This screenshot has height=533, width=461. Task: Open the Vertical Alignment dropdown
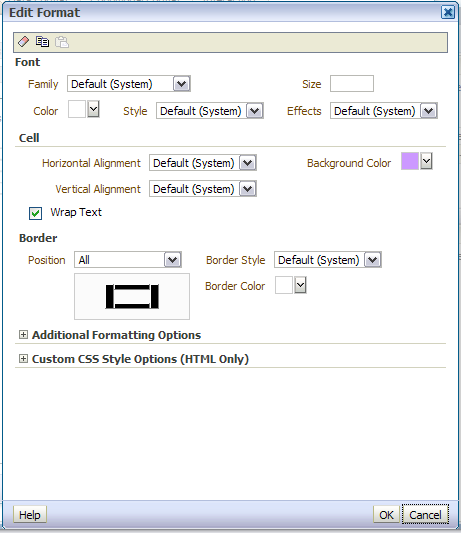[x=203, y=189]
